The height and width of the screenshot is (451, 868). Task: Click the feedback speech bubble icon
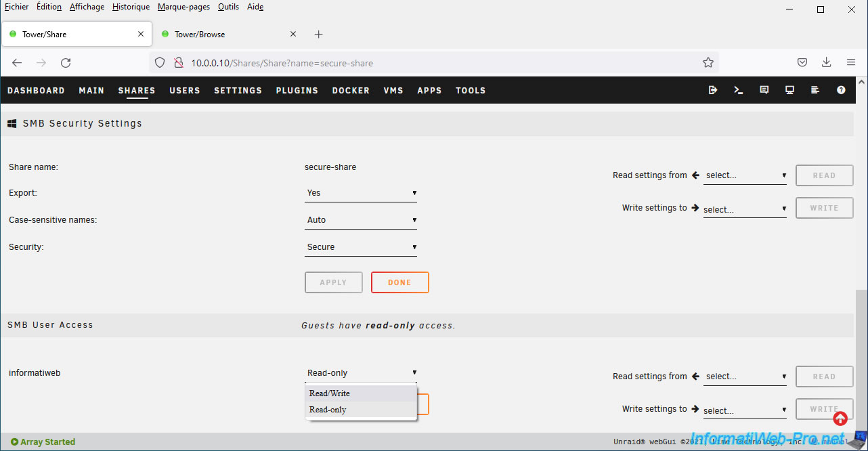click(x=764, y=90)
